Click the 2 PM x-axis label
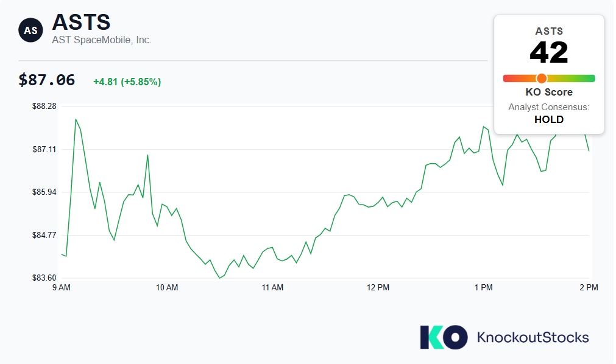 click(589, 287)
